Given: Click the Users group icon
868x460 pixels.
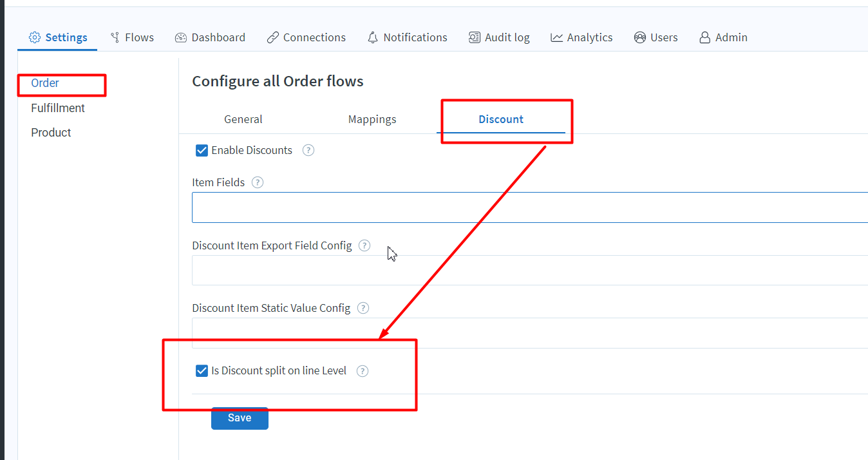Looking at the screenshot, I should click(x=639, y=37).
